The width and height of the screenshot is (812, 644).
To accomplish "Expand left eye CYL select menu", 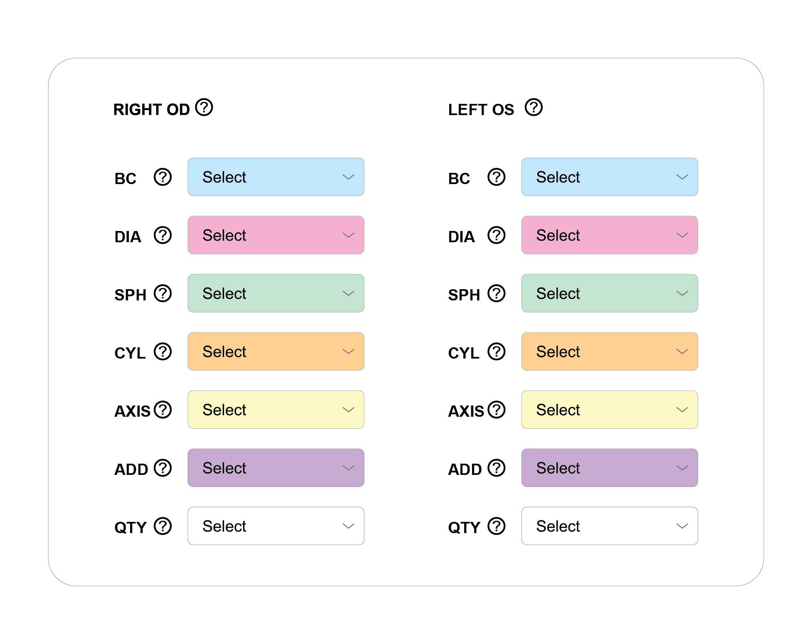I will [x=609, y=351].
